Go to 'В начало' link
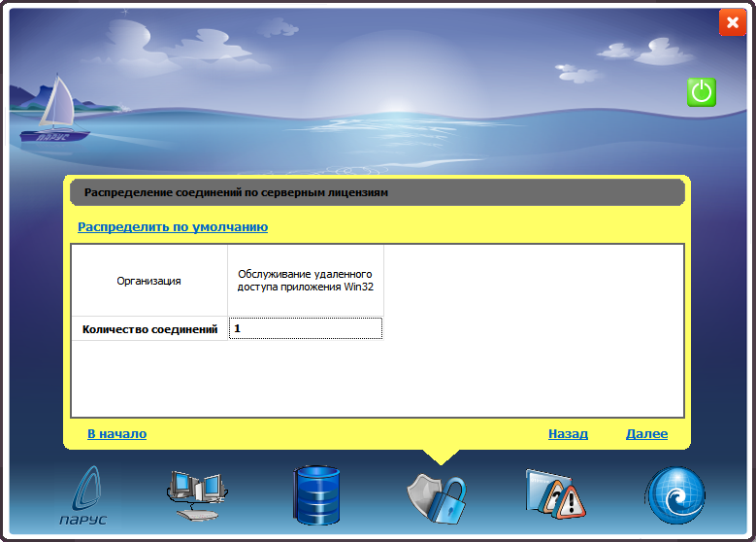The image size is (756, 542). (117, 434)
